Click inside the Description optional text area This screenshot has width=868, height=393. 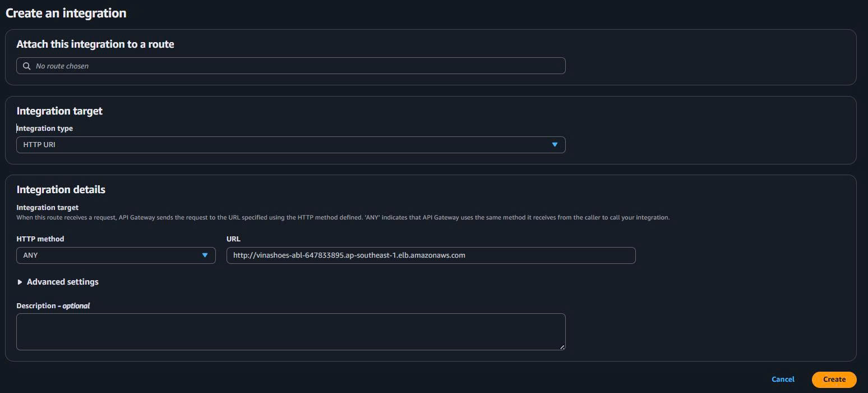[x=290, y=331]
